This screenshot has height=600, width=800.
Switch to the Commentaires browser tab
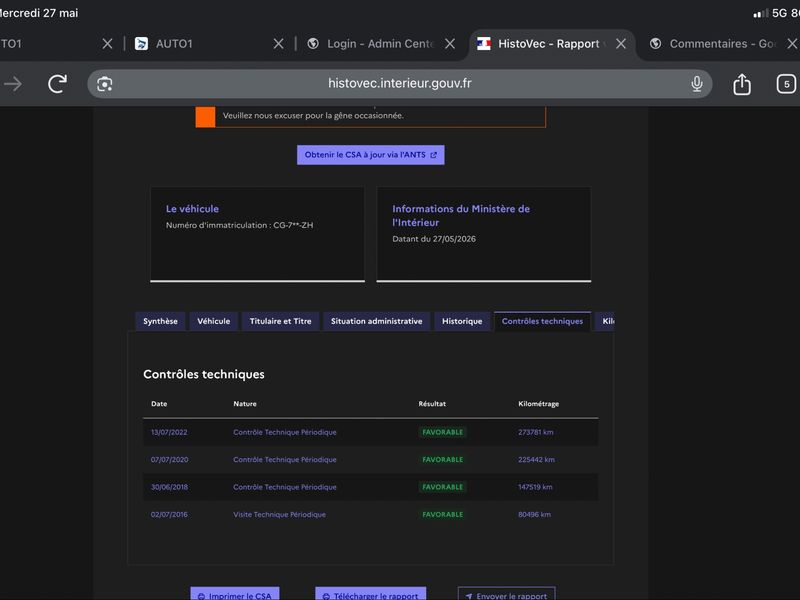coord(715,44)
